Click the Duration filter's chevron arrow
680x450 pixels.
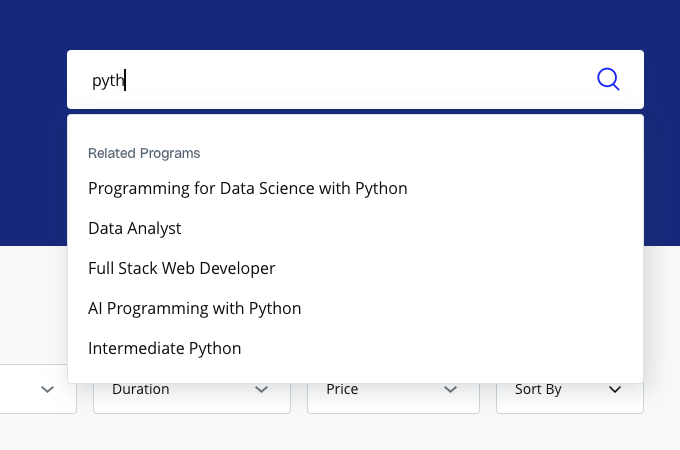tap(262, 389)
